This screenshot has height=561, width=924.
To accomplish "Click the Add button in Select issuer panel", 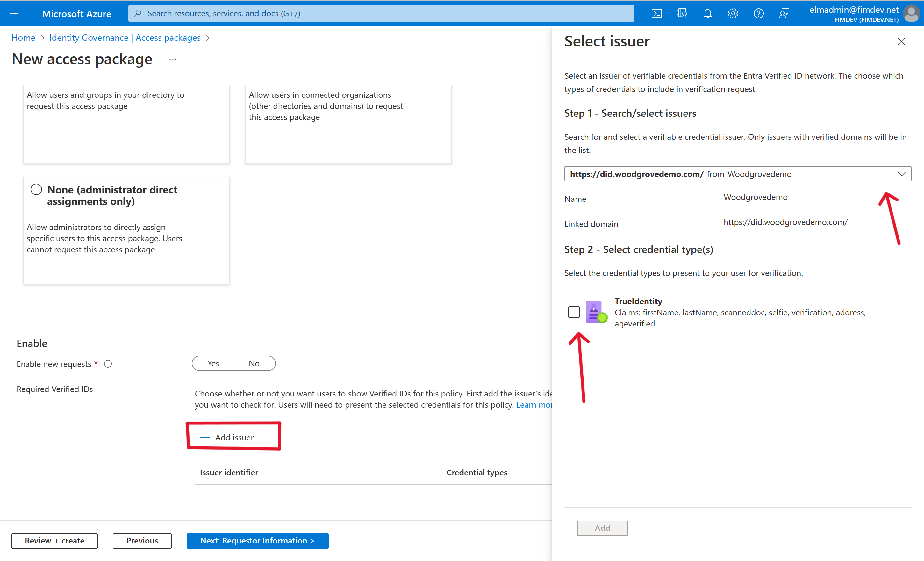I will pyautogui.click(x=603, y=527).
